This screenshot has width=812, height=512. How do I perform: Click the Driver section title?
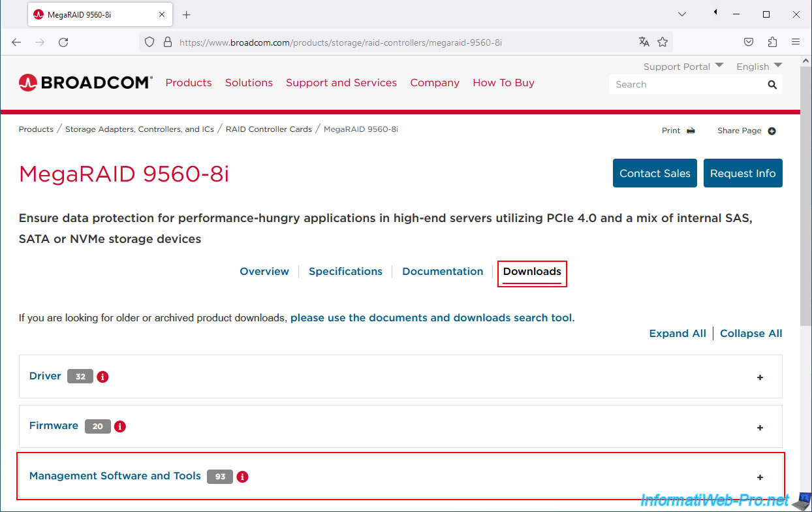pos(45,376)
